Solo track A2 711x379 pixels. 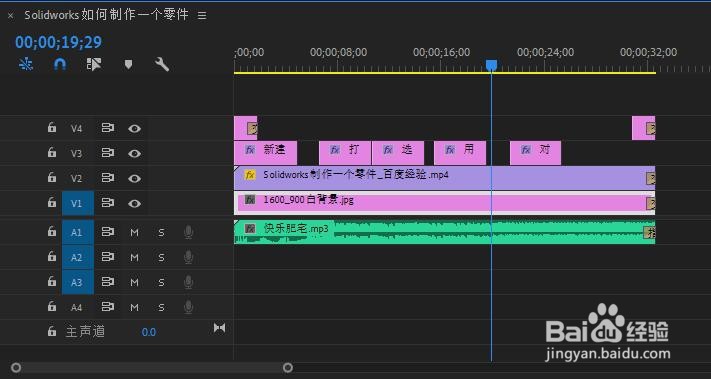(161, 258)
